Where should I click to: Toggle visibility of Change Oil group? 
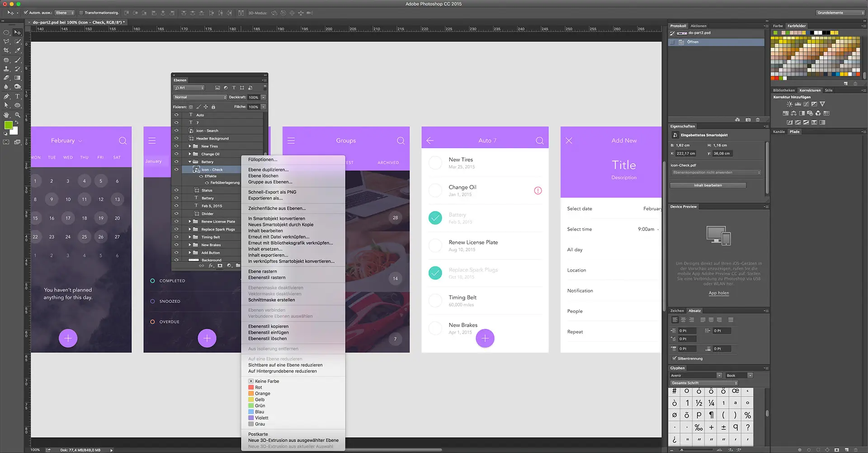[x=176, y=154]
